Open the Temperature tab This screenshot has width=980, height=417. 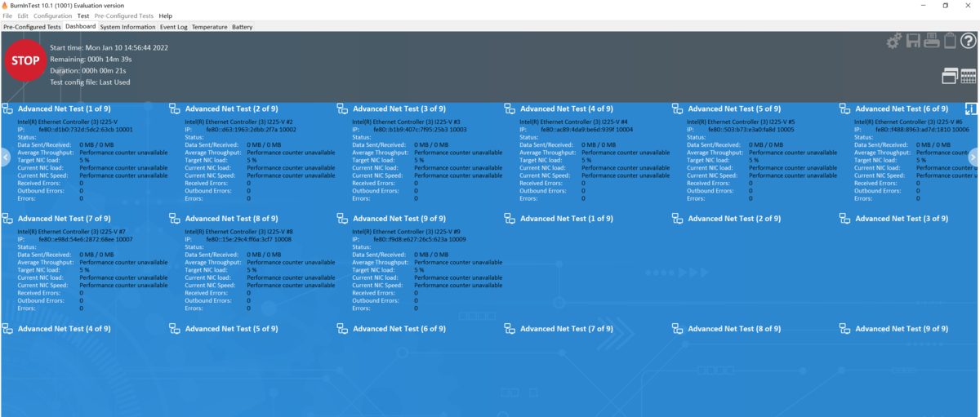point(209,27)
